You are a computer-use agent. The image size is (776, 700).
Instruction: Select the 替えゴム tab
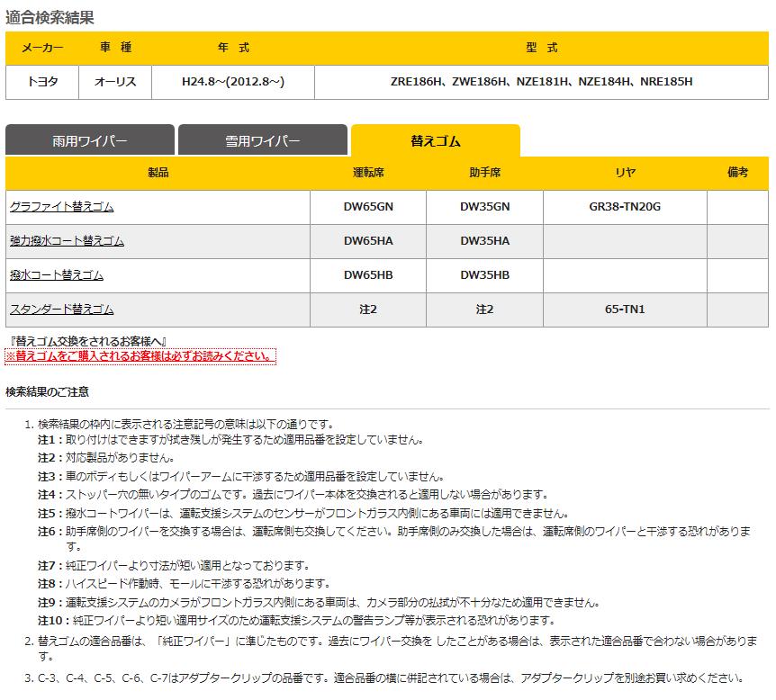tap(435, 140)
